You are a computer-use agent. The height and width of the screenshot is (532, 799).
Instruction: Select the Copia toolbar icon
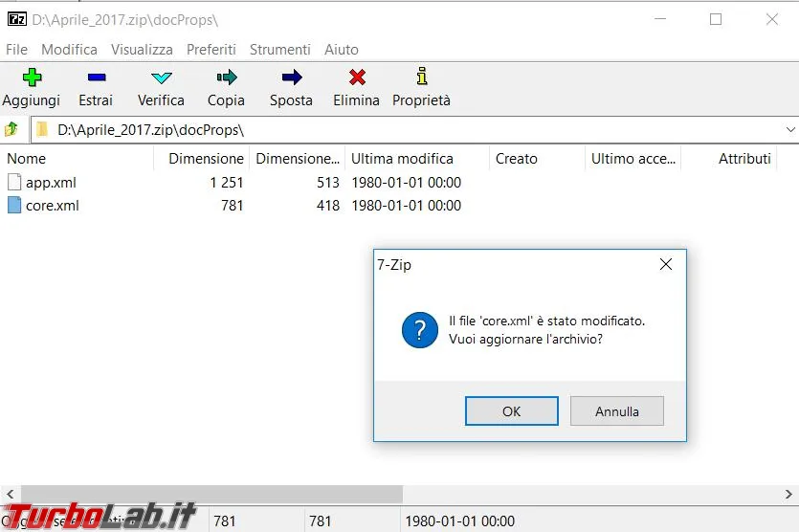[226, 78]
